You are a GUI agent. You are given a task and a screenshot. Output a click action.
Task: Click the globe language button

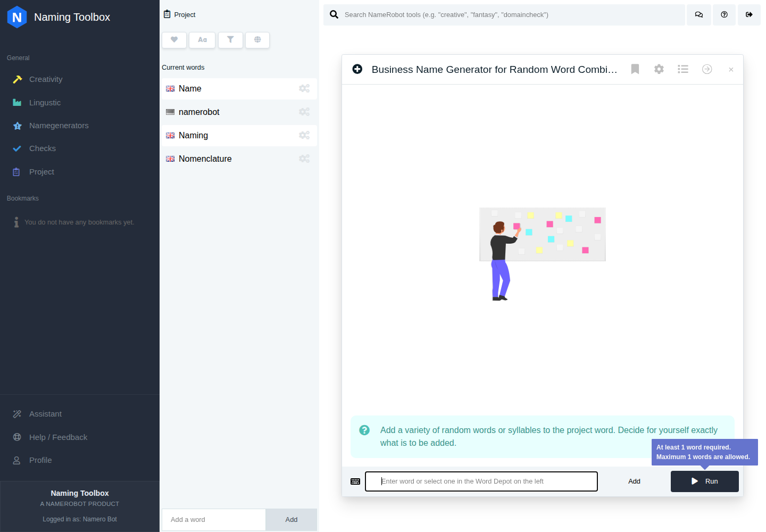[257, 40]
